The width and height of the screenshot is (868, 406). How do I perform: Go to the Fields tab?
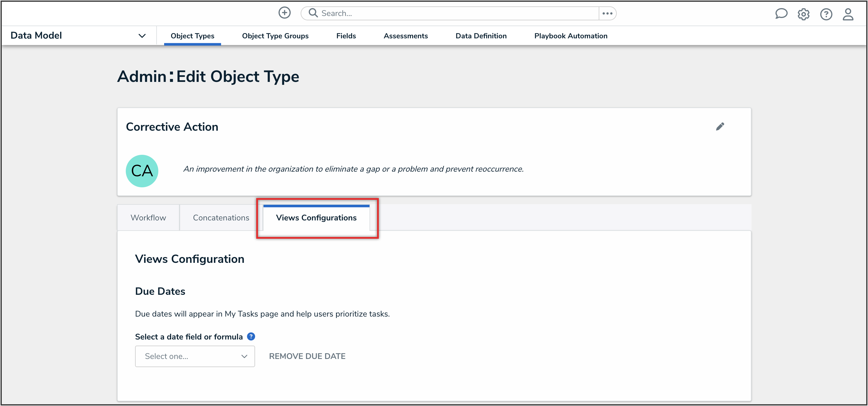(346, 36)
